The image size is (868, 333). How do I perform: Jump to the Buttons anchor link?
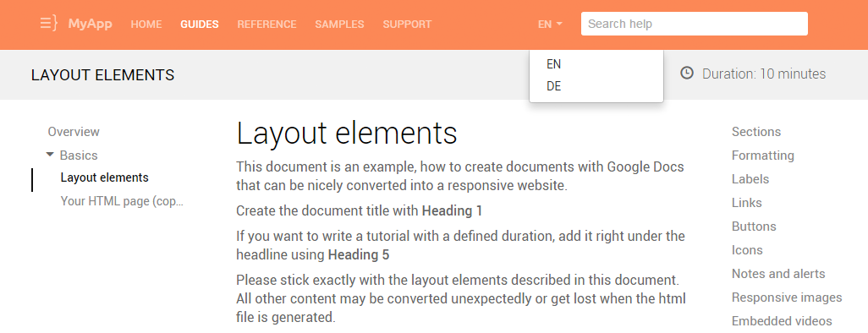tap(754, 227)
